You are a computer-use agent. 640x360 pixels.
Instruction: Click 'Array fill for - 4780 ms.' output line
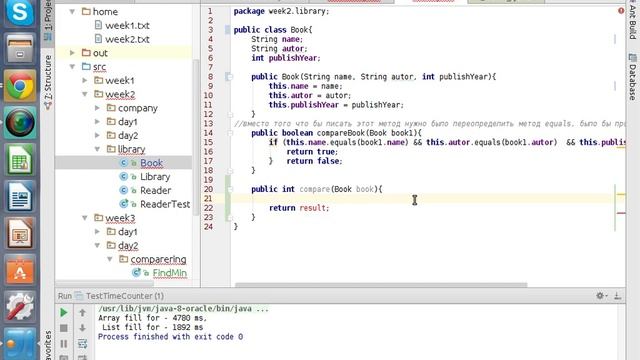coord(152,318)
